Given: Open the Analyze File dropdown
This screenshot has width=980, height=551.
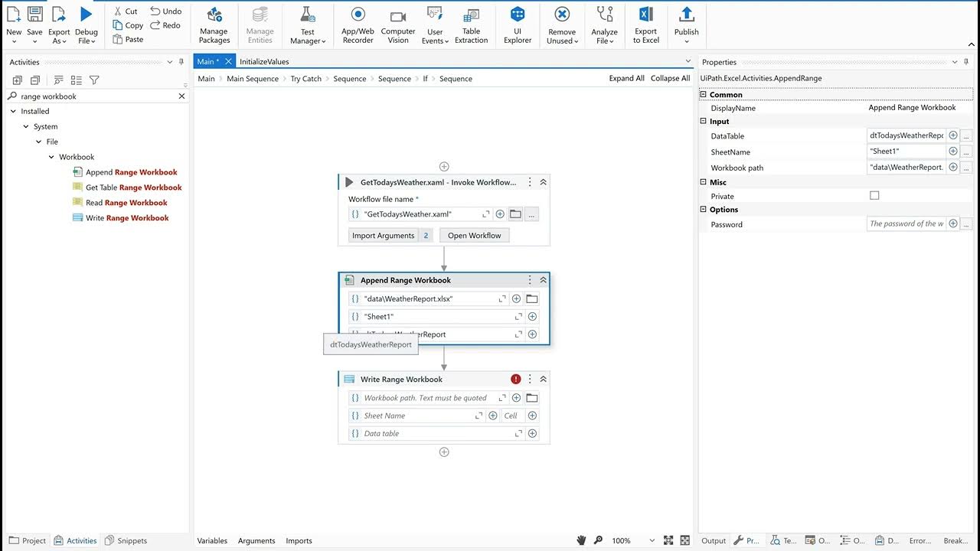Looking at the screenshot, I should (605, 36).
